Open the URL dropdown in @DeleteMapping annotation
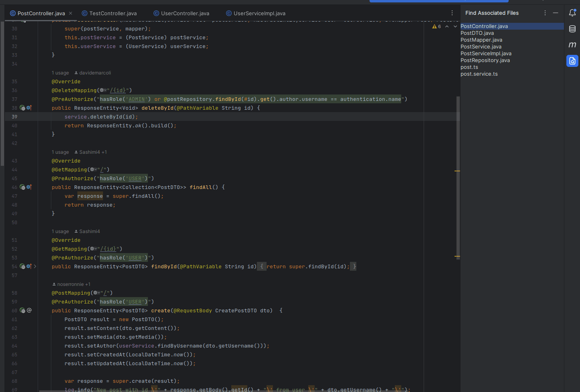580x392 pixels. [103, 90]
